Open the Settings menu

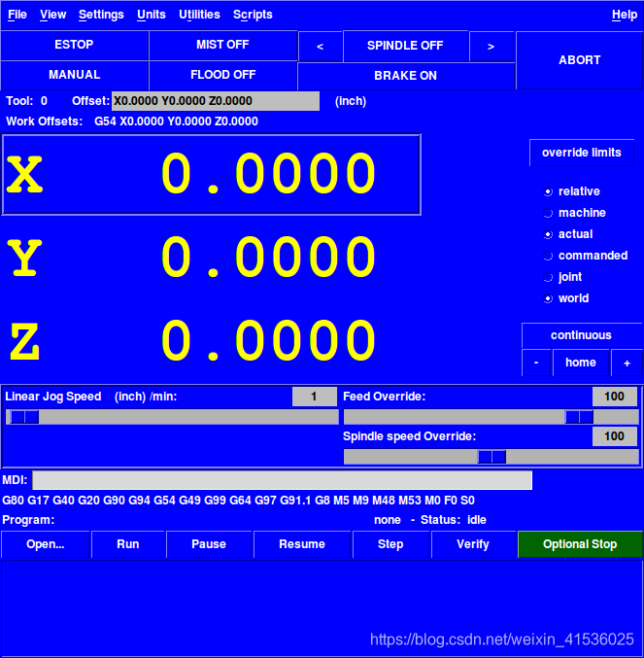click(101, 15)
